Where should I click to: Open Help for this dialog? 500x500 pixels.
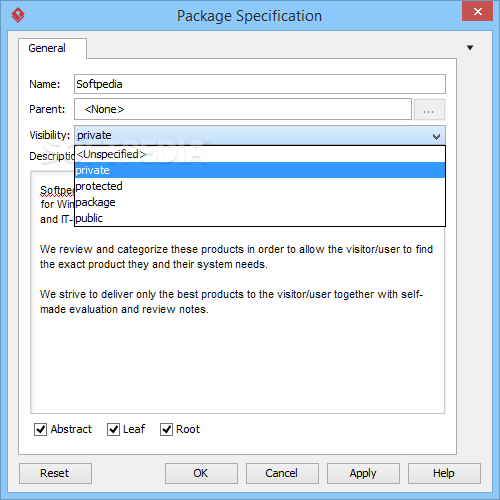pyautogui.click(x=444, y=473)
